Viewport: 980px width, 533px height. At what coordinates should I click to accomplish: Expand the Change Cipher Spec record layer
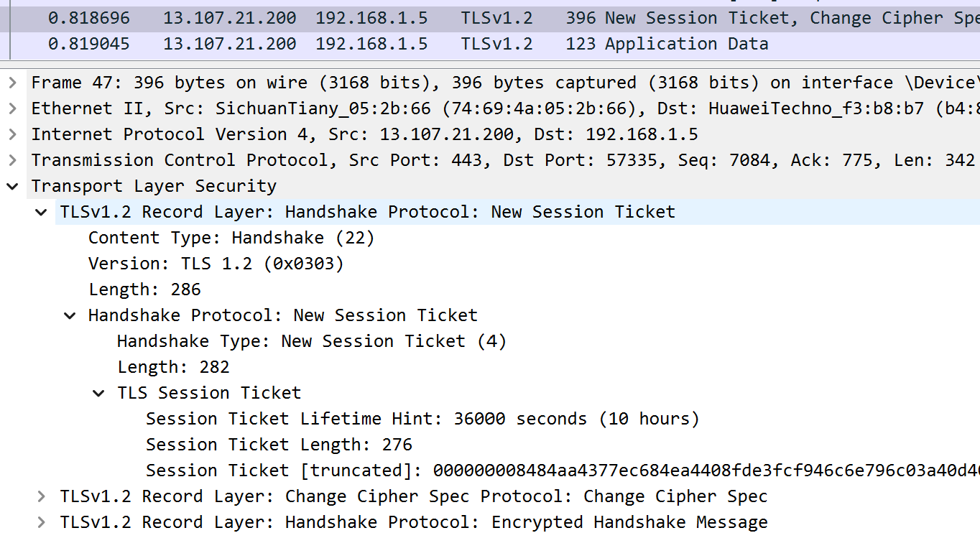pyautogui.click(x=42, y=496)
